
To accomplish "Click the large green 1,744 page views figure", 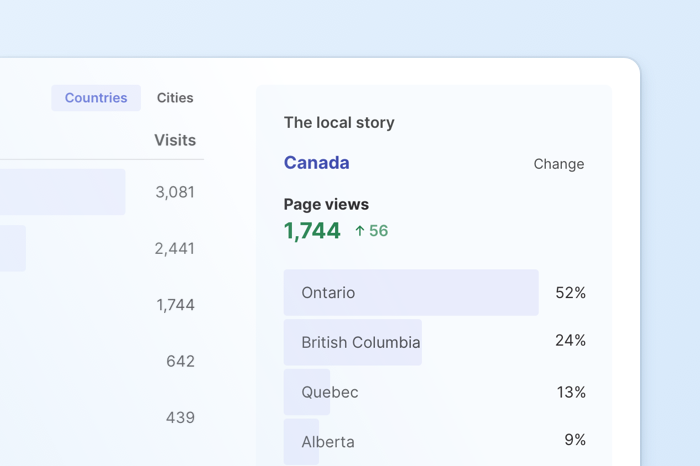I will 312,231.
